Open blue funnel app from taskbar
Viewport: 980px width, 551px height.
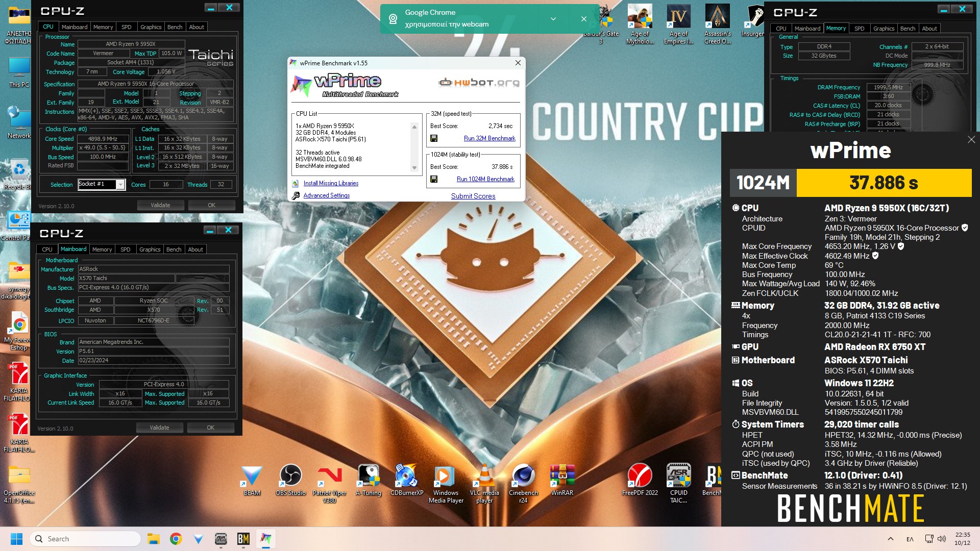coord(199,539)
